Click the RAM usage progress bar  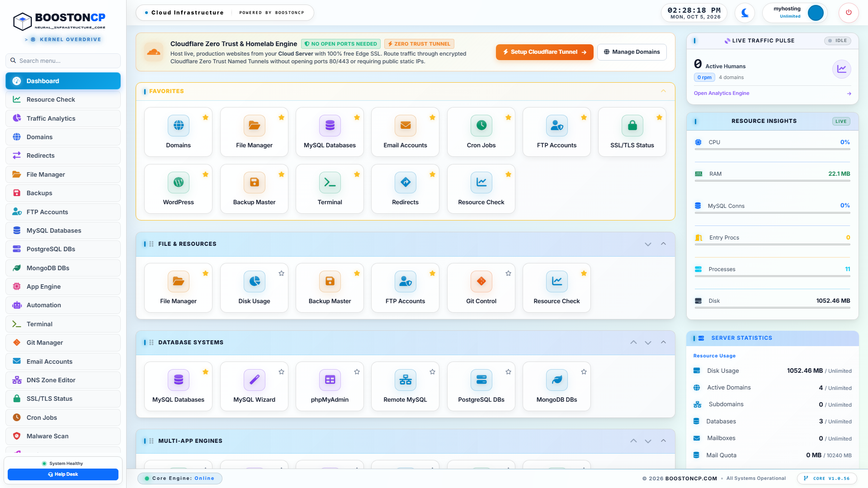coord(772,181)
